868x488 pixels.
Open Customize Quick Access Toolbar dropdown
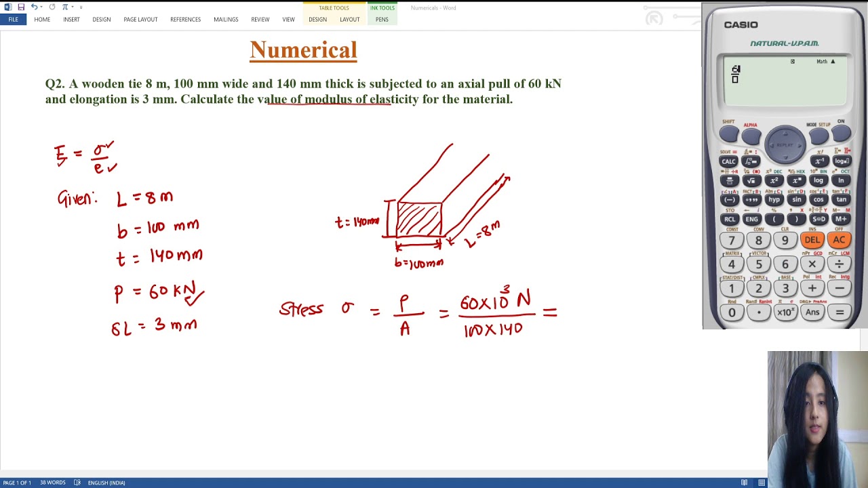[x=81, y=7]
